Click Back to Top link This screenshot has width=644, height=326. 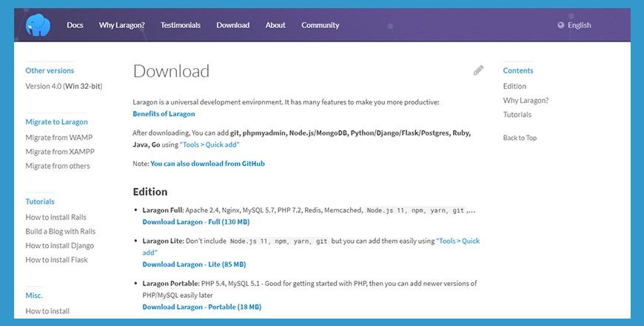coord(520,138)
